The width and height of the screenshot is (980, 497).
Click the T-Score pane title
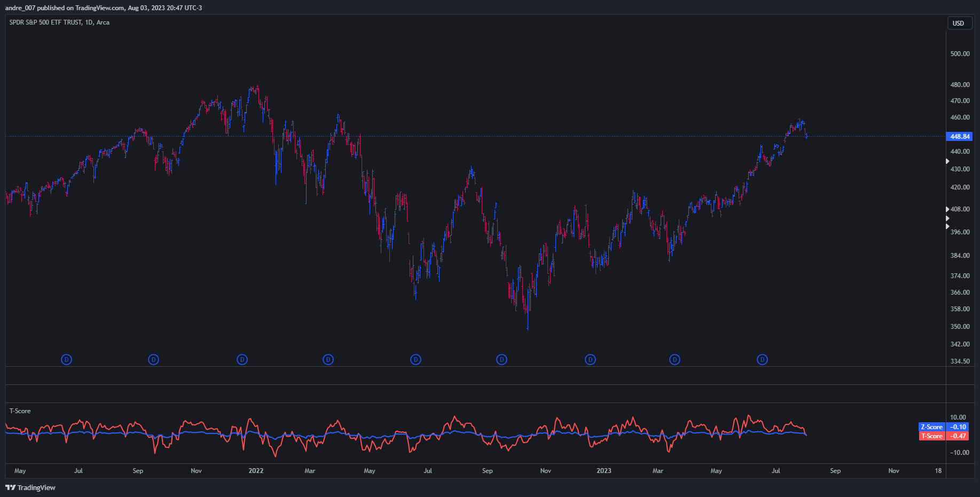click(20, 411)
